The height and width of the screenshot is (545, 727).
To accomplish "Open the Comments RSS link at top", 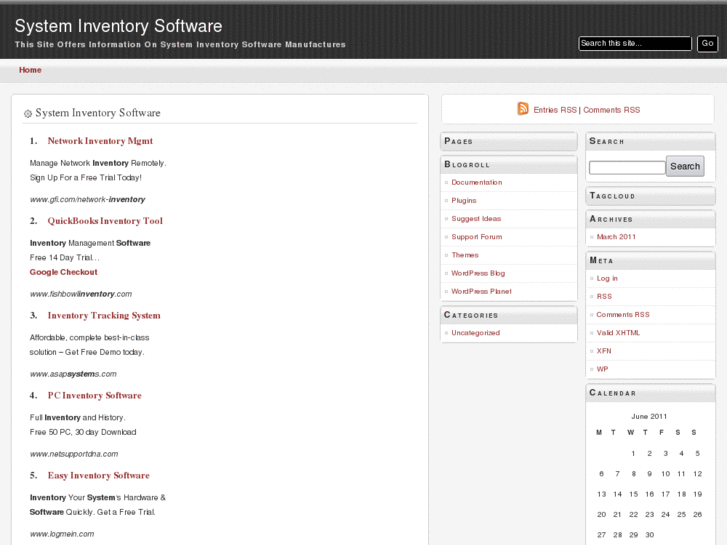I will coord(611,110).
